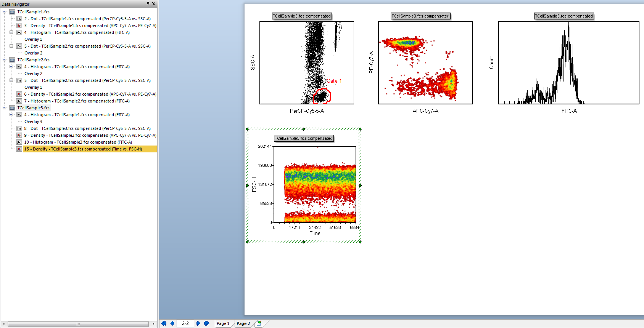The width and height of the screenshot is (644, 328).
Task: Collapse the TCellSample1.fcs tree node
Action: [x=5, y=12]
